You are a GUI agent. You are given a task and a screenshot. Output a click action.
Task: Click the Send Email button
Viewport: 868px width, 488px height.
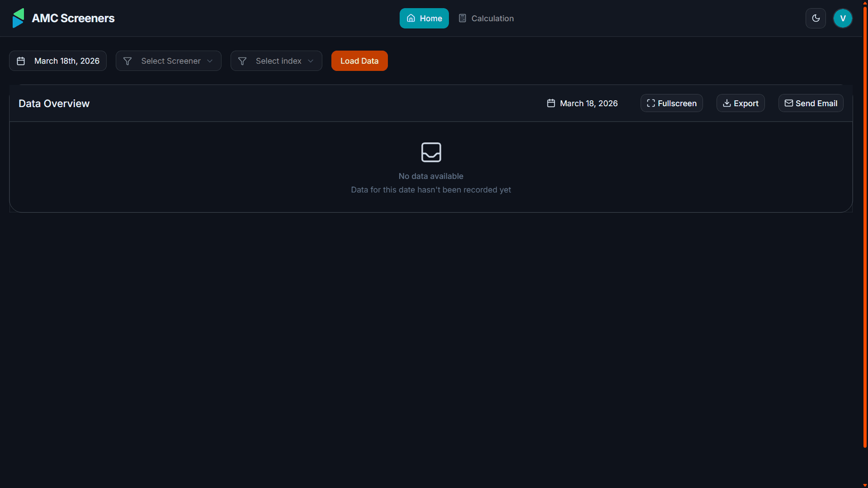pyautogui.click(x=811, y=103)
